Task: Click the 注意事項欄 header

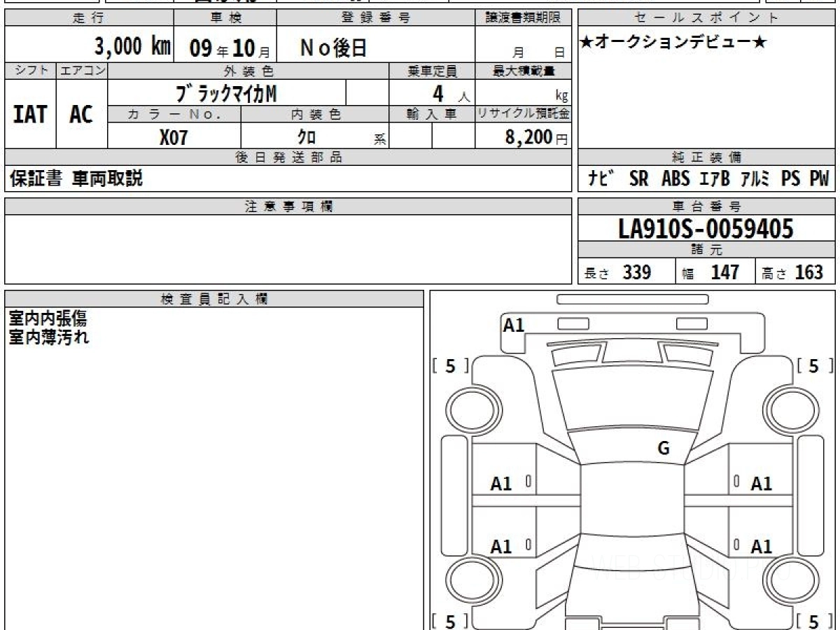Action: click(288, 206)
